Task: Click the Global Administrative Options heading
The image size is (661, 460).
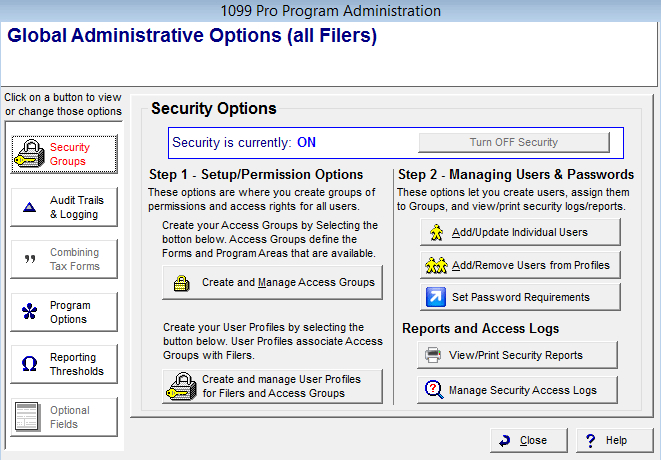Action: point(192,37)
